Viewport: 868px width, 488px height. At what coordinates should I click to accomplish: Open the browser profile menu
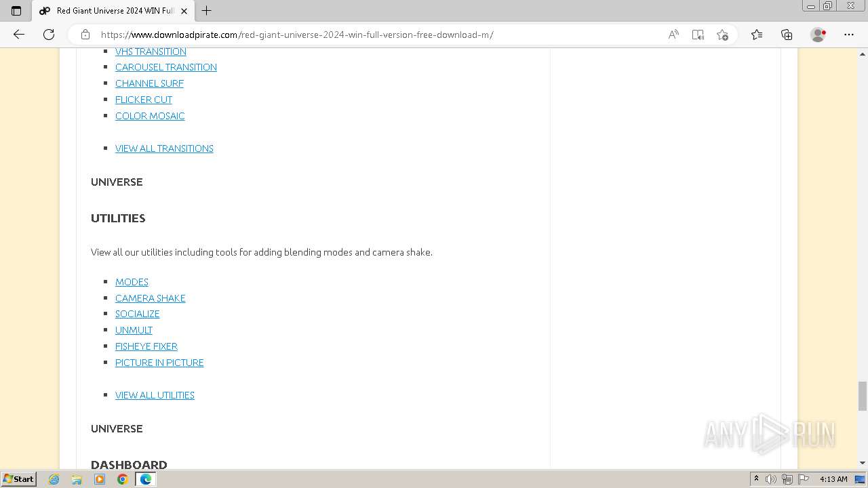818,35
